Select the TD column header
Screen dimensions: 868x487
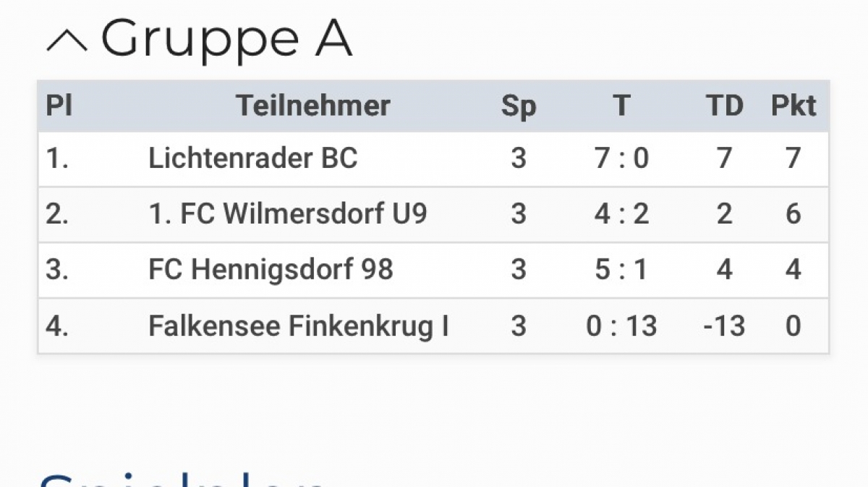coord(725,106)
